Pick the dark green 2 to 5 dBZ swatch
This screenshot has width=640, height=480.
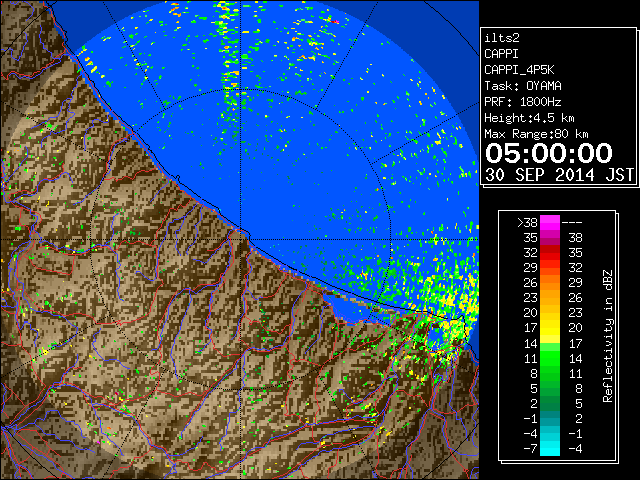click(550, 403)
